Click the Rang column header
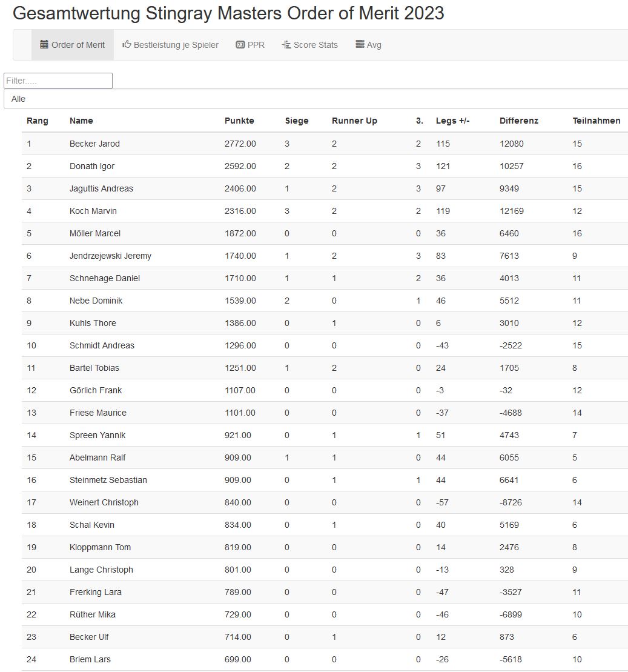628x672 pixels. click(x=37, y=121)
